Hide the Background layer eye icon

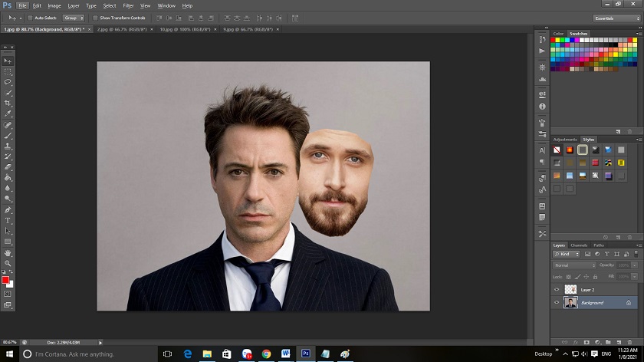coord(557,302)
